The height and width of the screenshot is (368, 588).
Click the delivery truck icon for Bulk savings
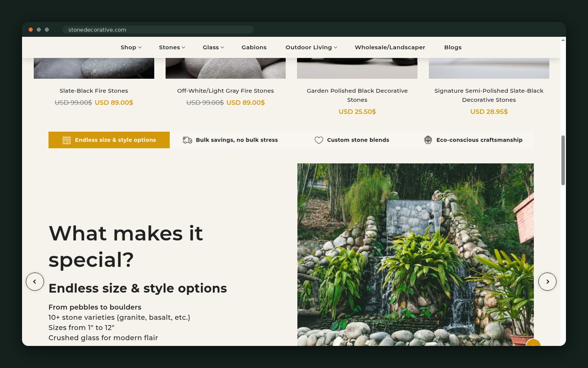click(x=187, y=140)
